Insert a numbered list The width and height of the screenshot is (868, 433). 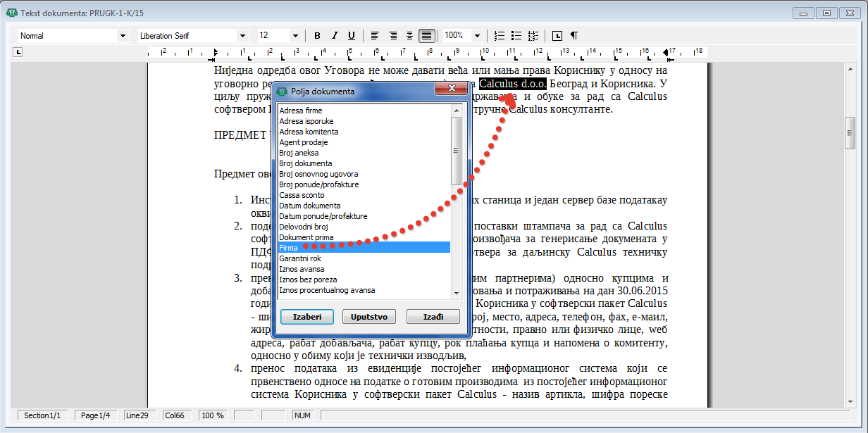(x=500, y=35)
